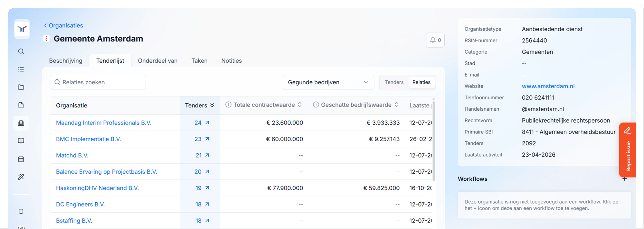Open the document icon in sidebar
The image size is (644, 229).
point(21,105)
